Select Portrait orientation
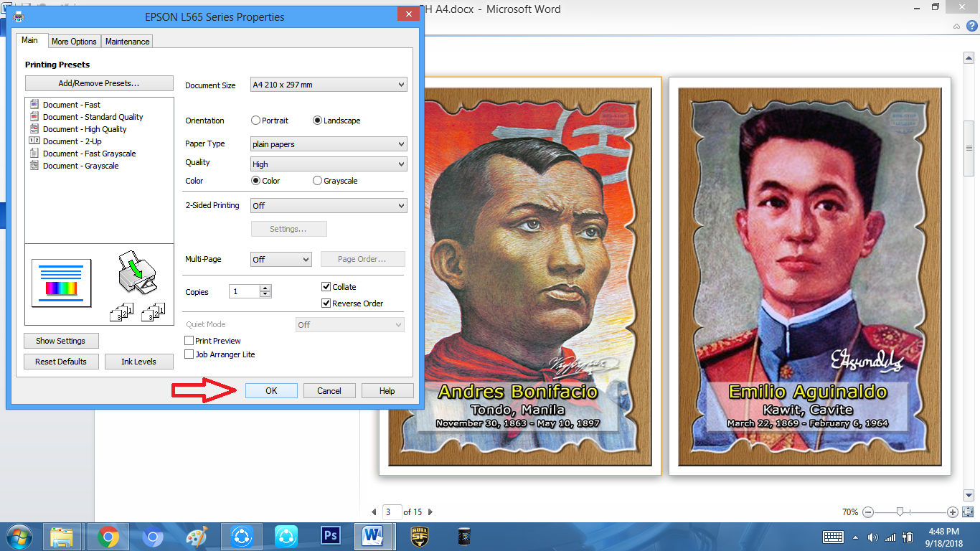This screenshot has height=551, width=980. click(256, 121)
